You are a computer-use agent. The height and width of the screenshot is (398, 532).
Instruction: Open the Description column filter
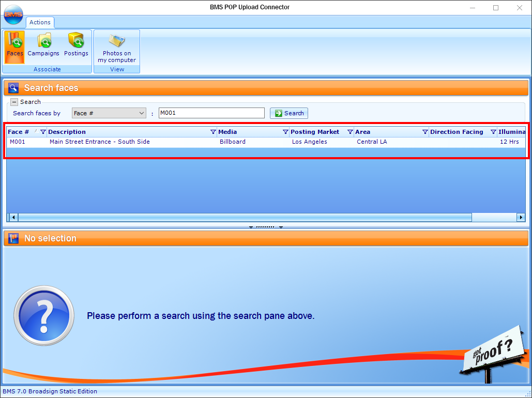point(213,132)
